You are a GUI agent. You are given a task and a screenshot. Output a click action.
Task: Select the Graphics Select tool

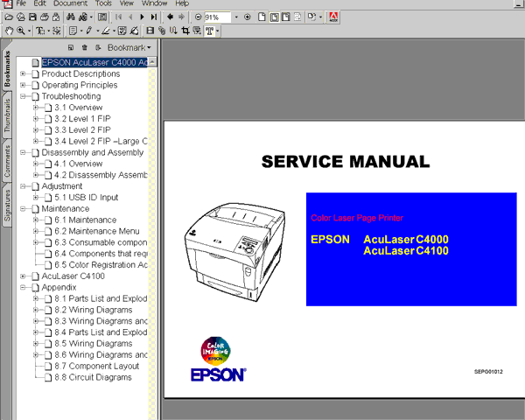(57, 31)
